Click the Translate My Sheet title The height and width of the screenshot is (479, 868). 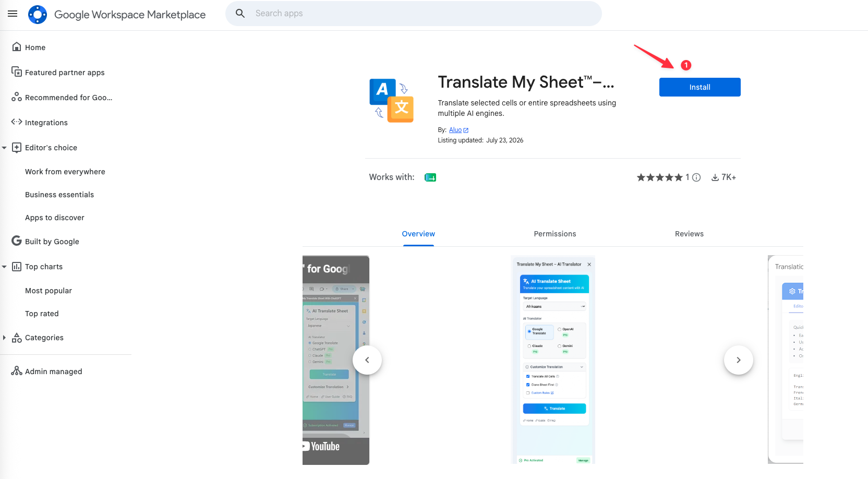coord(526,82)
